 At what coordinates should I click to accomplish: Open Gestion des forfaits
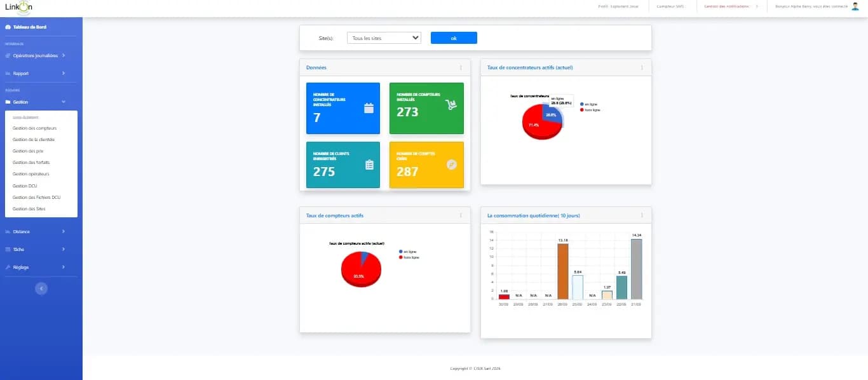(x=31, y=162)
